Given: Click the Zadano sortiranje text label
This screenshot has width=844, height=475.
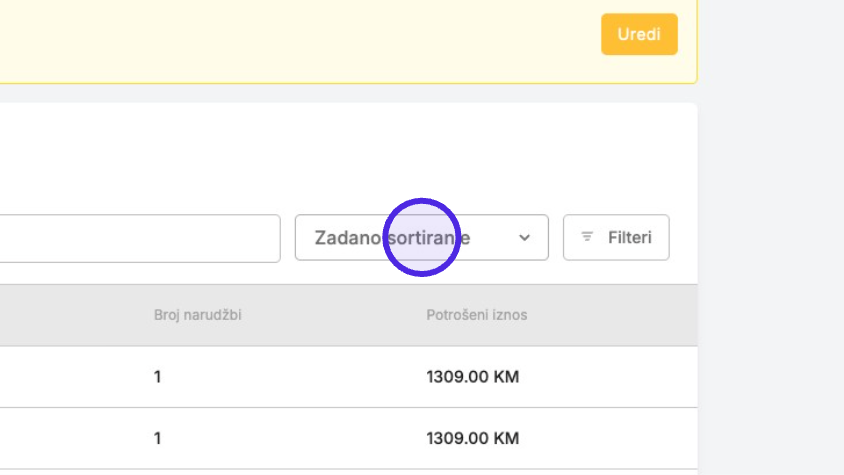Looking at the screenshot, I should pyautogui.click(x=392, y=238).
